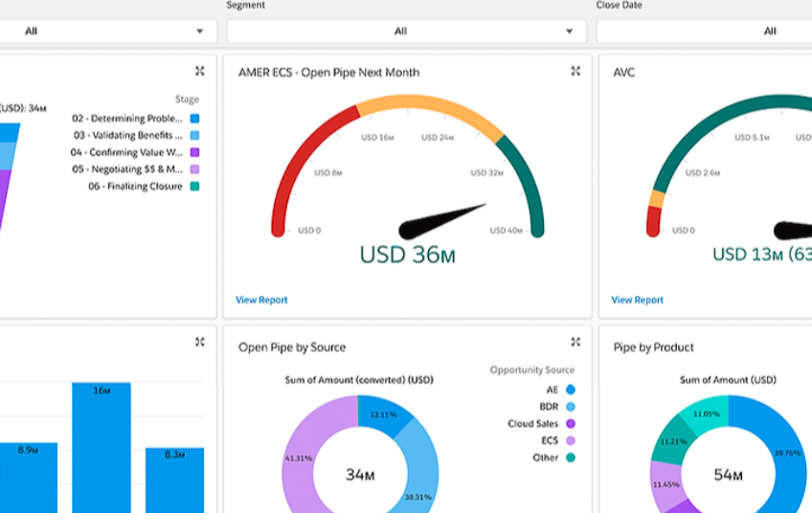The width and height of the screenshot is (812, 513).
Task: Click the USD 36M gauge value
Action: 408,255
